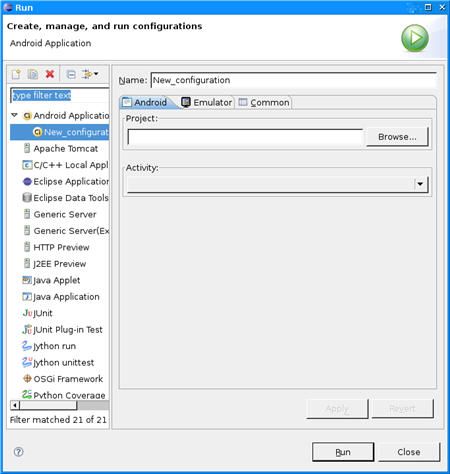Select the JUnit launch type
Viewport: 450px width, 474px height.
(37, 313)
